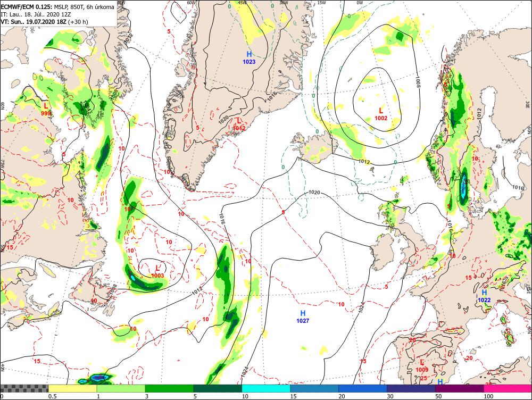The width and height of the screenshot is (532, 400).
Task: Click the '30' legend scale value
Action: [x=390, y=396]
